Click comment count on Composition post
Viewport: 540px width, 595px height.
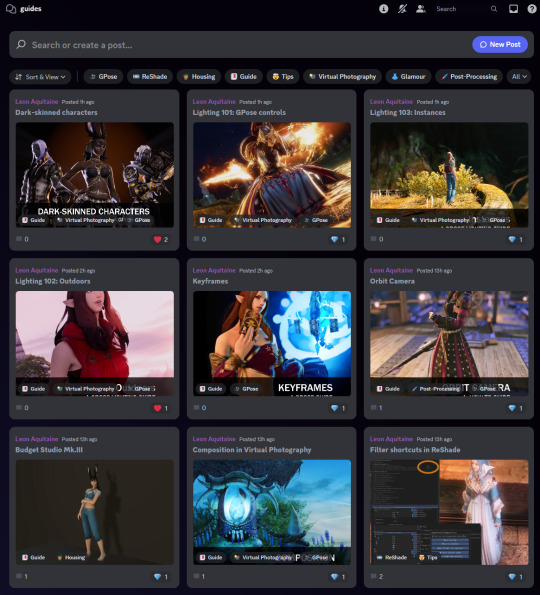pyautogui.click(x=199, y=576)
